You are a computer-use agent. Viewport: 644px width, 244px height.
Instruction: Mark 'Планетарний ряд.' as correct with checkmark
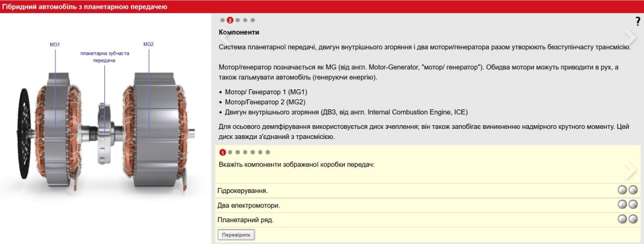coord(623,219)
